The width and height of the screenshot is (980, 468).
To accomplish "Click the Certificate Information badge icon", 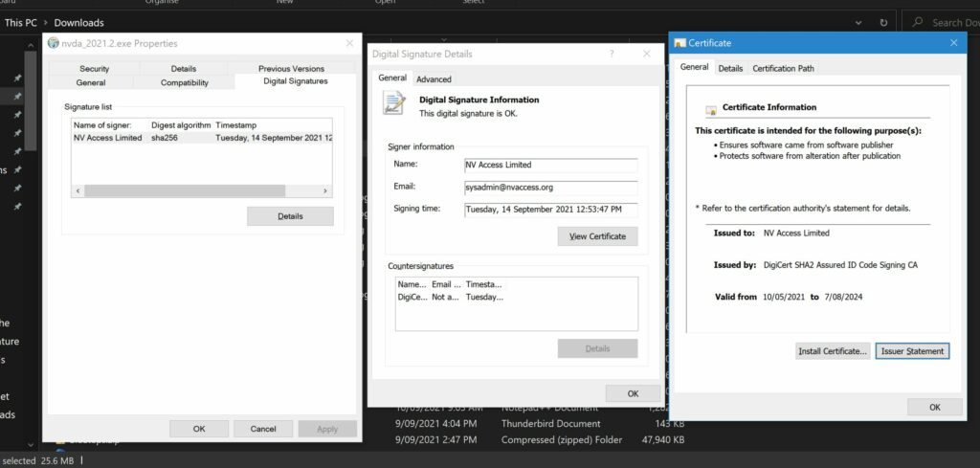I will [x=711, y=110].
